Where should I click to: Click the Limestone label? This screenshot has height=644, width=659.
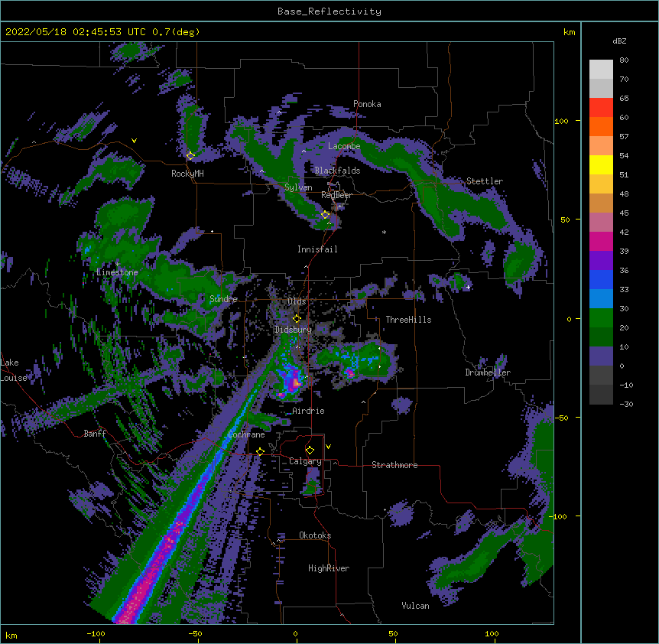click(117, 272)
